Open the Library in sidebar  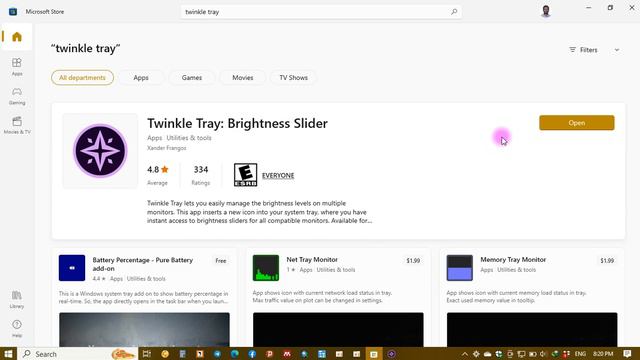pos(17,299)
